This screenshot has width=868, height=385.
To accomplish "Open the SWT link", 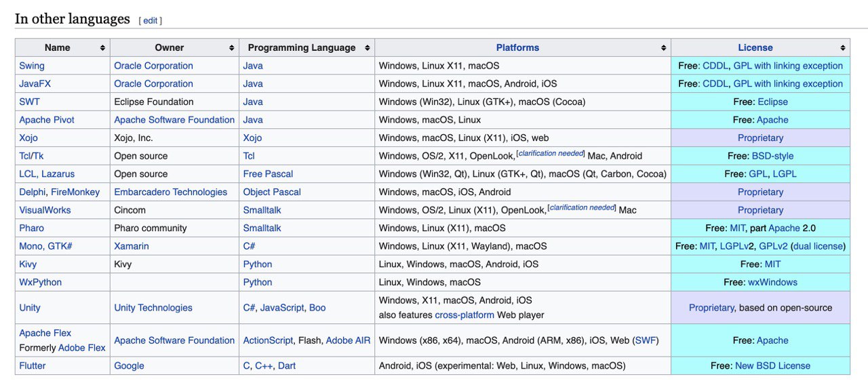I will pos(29,102).
